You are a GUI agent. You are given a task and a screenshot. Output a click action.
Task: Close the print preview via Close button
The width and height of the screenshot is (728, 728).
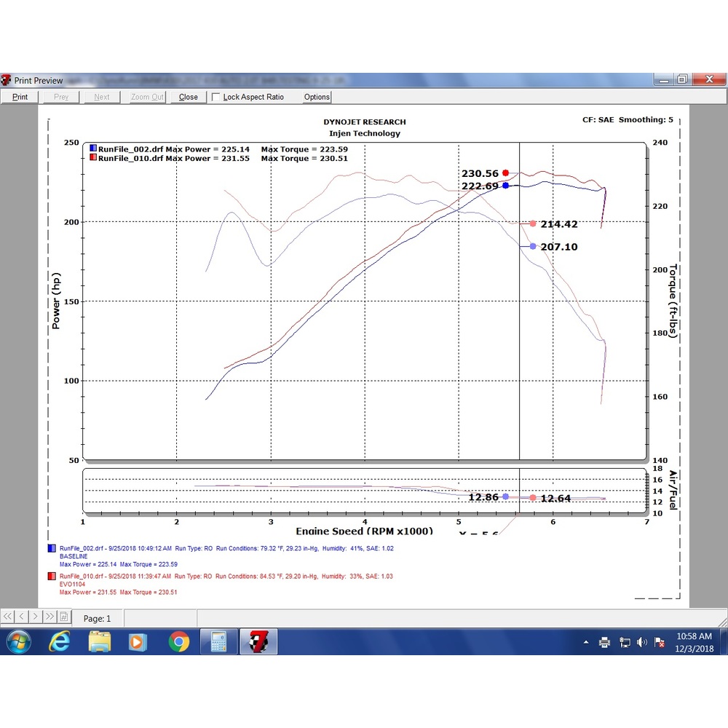coord(188,97)
